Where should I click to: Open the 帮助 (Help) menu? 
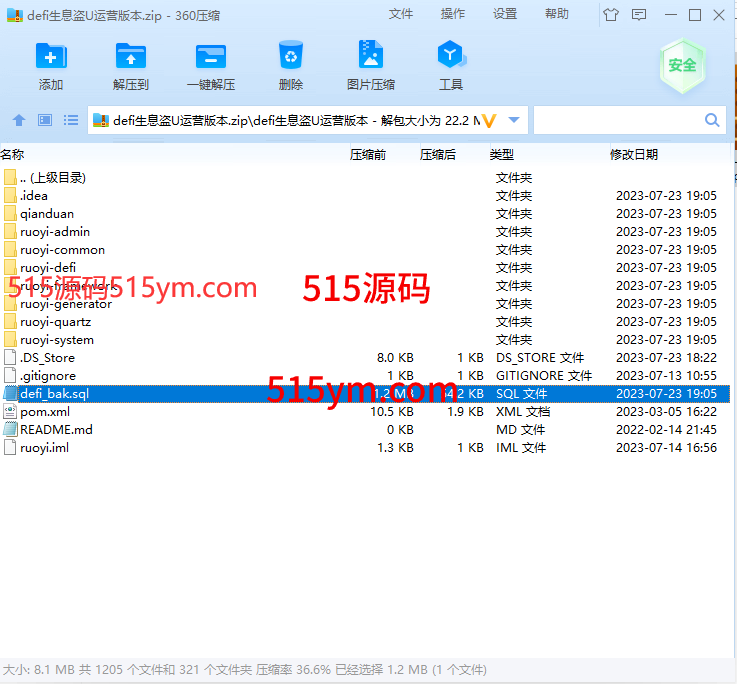tap(557, 14)
